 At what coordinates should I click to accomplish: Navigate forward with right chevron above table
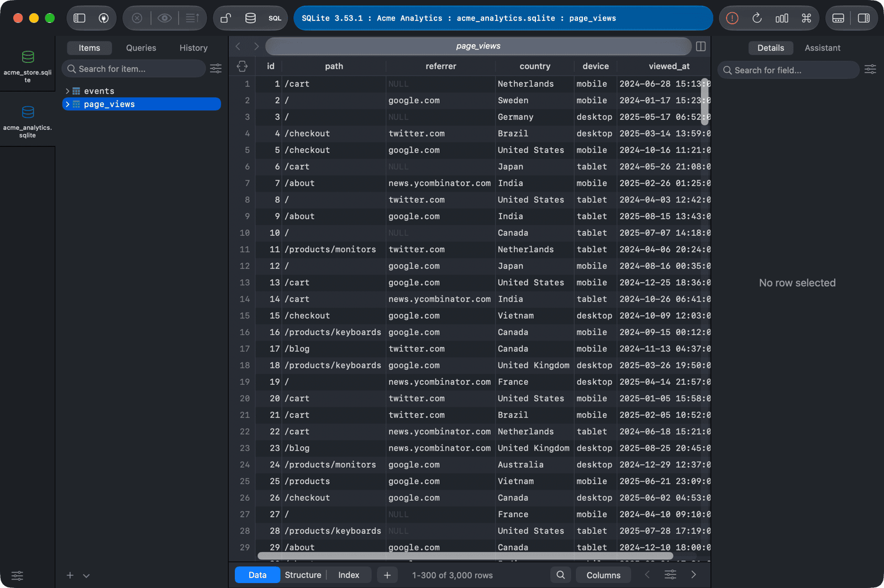(256, 46)
